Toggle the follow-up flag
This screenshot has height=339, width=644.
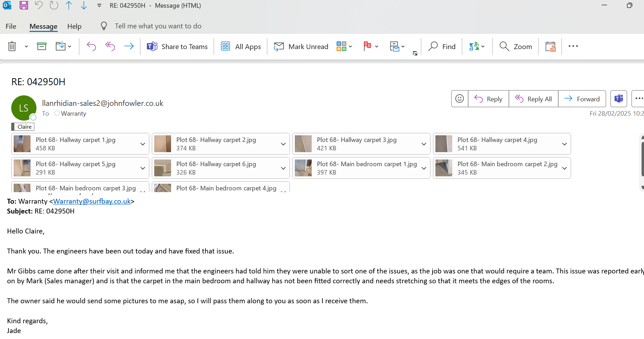tap(367, 46)
